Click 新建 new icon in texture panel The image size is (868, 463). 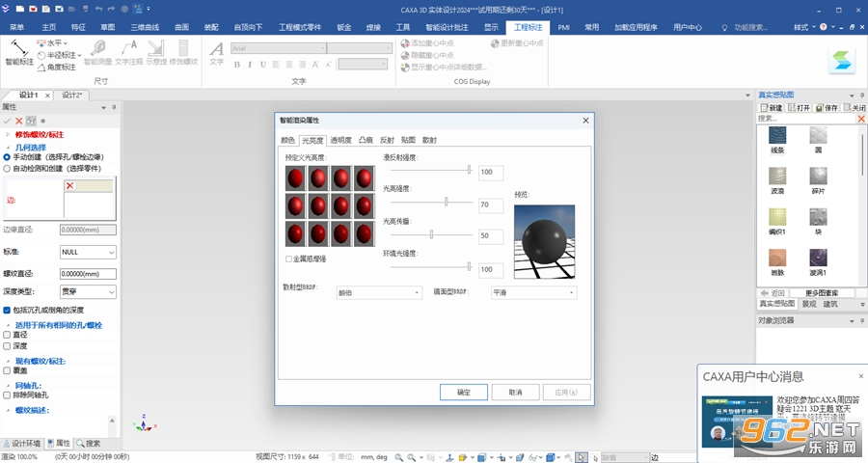(772, 107)
